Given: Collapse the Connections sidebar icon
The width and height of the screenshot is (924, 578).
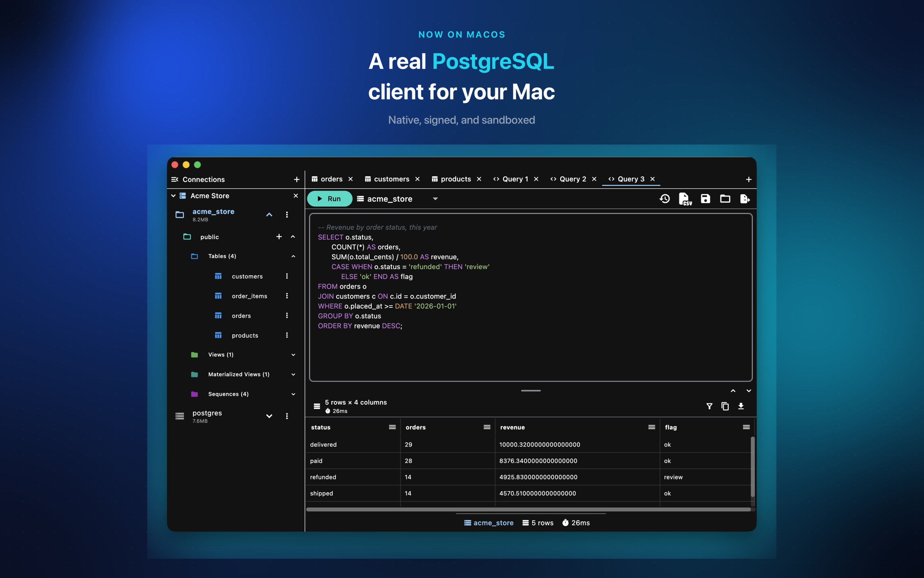Looking at the screenshot, I should coord(175,179).
